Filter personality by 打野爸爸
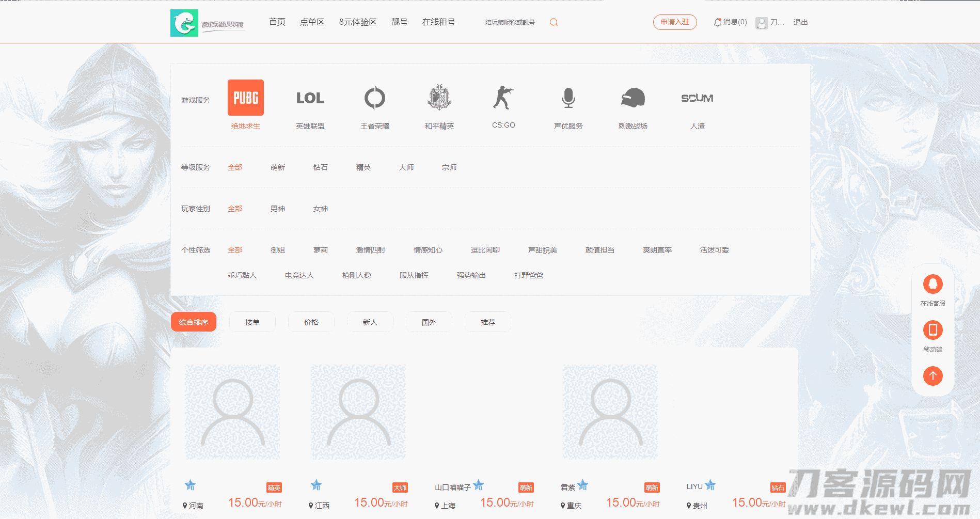 pyautogui.click(x=529, y=275)
